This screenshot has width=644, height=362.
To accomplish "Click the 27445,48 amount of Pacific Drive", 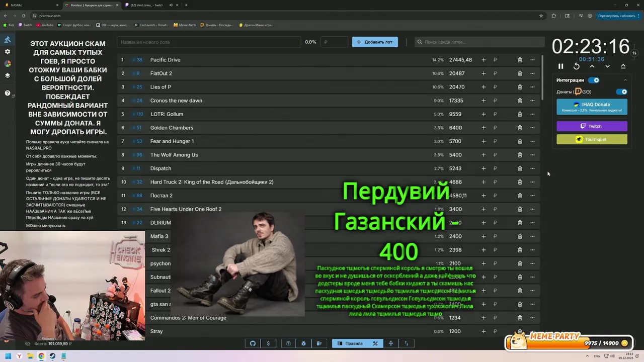I will point(460,60).
